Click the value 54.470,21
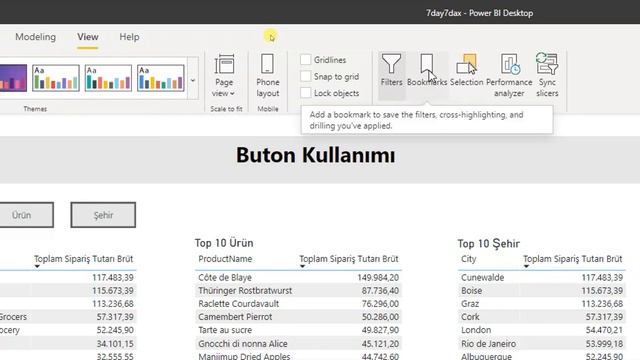 coord(604,330)
